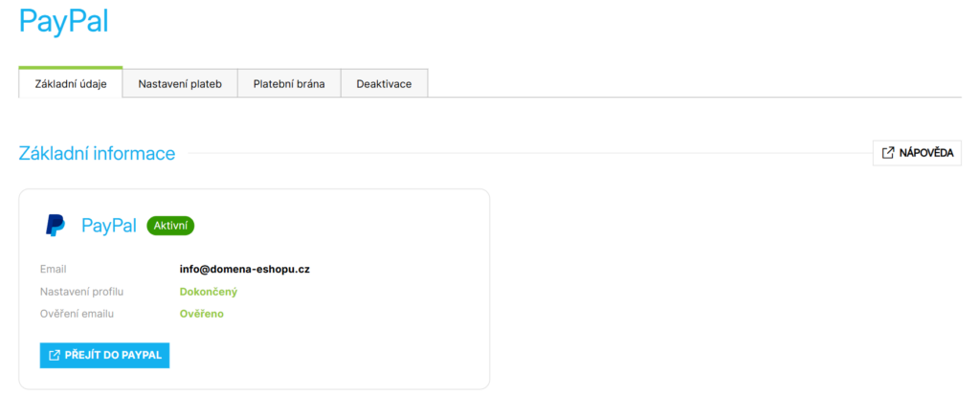Click the PayPal logo icon in the card

coord(56,226)
